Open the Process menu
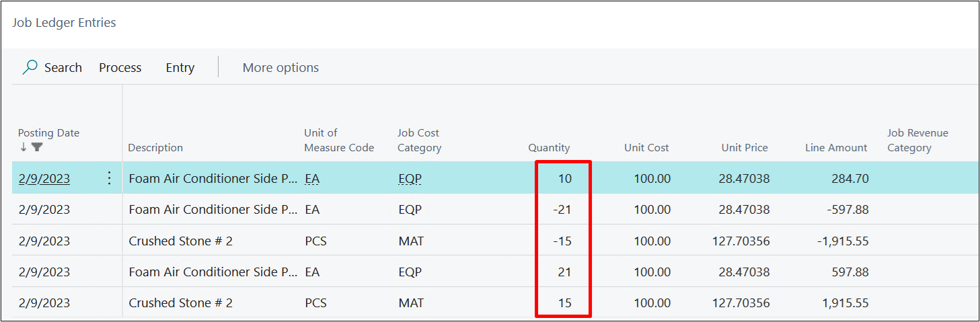Screen dimensions: 980x322 120,68
